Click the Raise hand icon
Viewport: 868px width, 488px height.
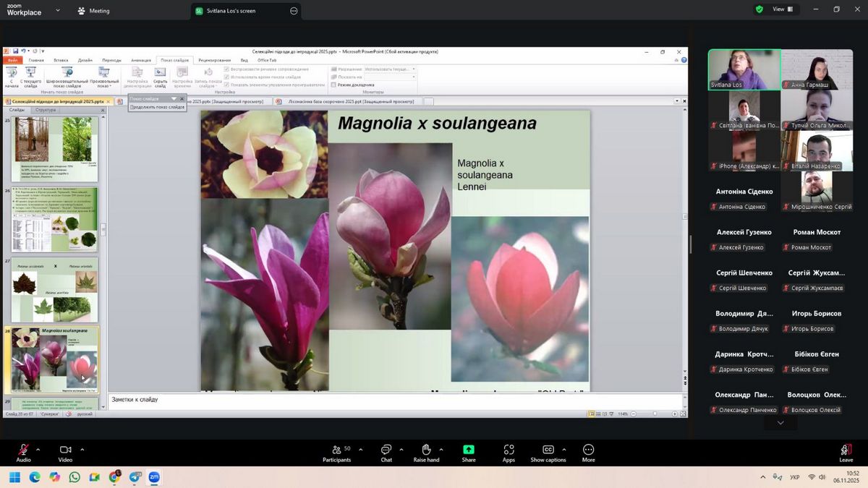(426, 450)
